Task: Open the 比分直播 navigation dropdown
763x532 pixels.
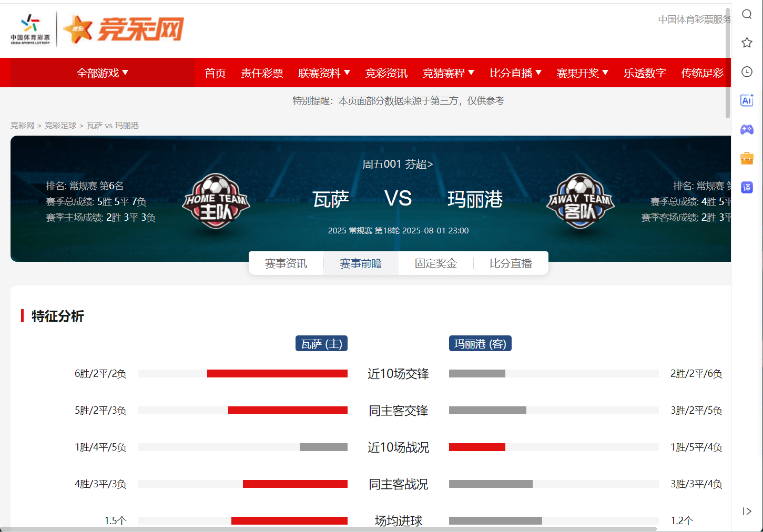Action: pos(515,73)
